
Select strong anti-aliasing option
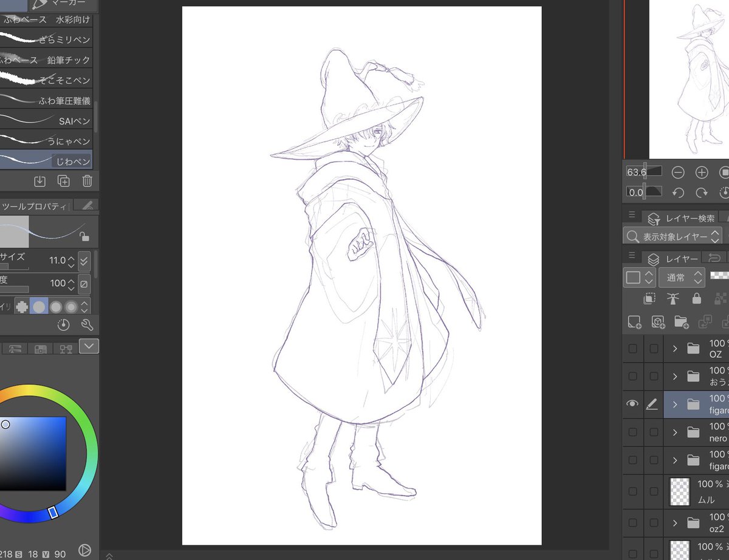(71, 307)
